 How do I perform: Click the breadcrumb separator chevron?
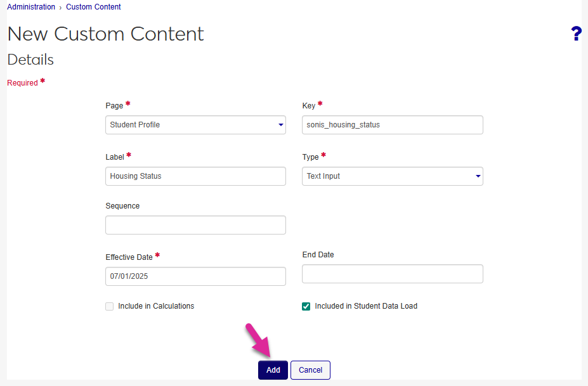point(61,8)
